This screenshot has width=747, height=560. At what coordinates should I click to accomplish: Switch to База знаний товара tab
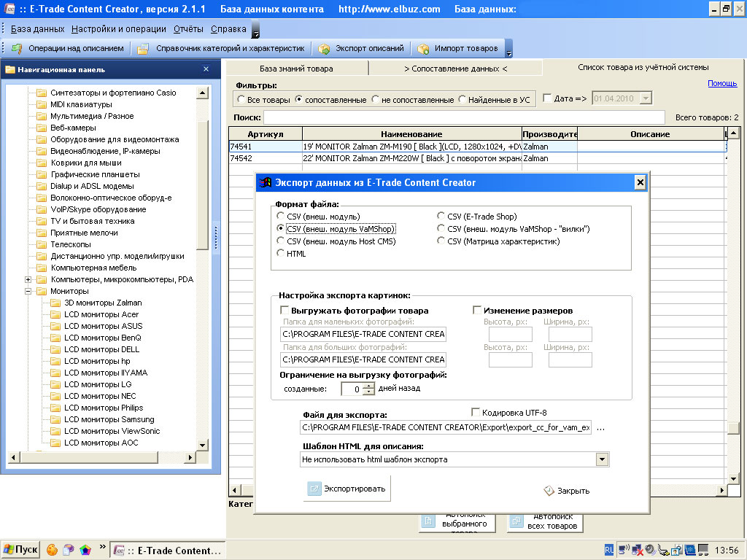click(296, 69)
